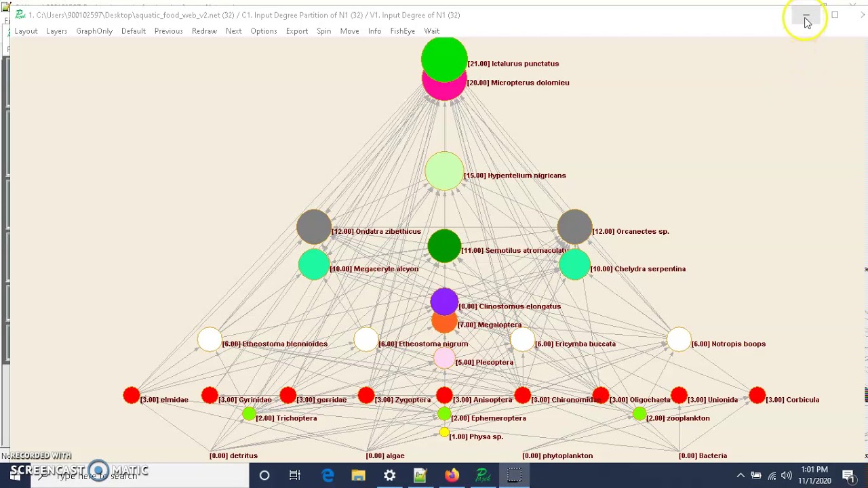868x488 pixels.
Task: Open the volume tray icon
Action: [x=787, y=476]
